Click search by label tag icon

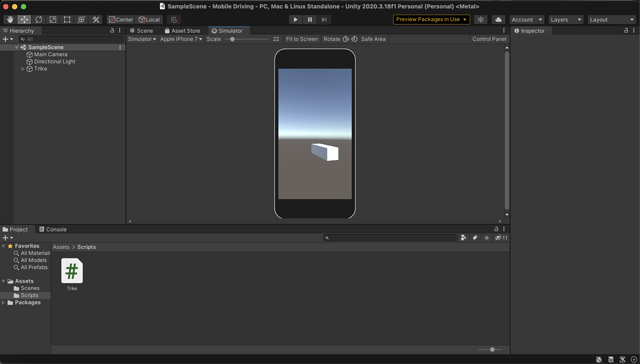coord(475,237)
